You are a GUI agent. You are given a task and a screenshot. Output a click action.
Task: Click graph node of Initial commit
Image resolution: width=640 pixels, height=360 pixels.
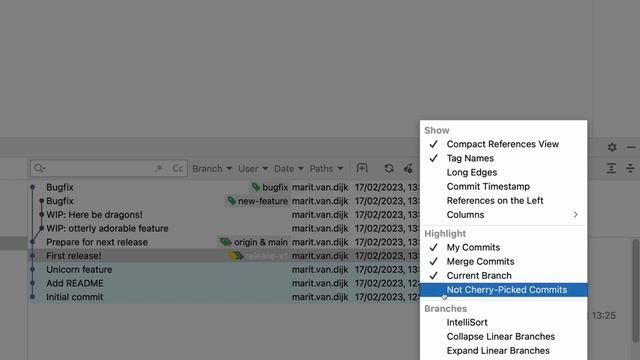(x=33, y=297)
